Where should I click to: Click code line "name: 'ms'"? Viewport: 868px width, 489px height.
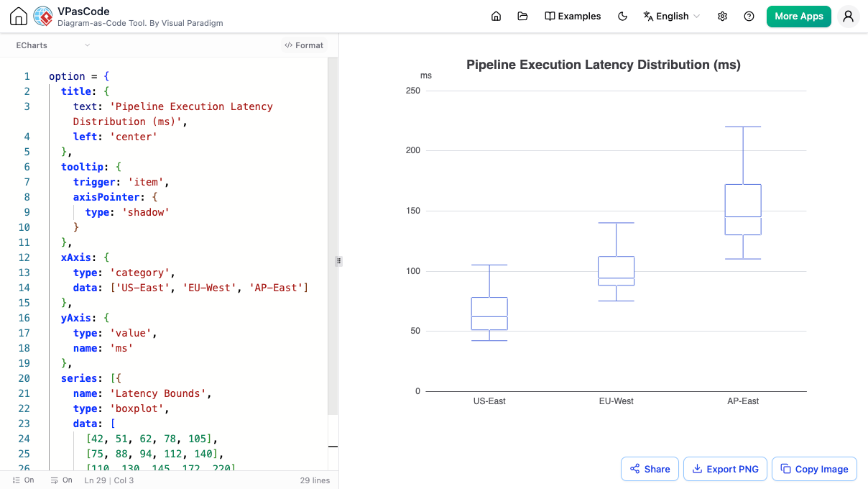pyautogui.click(x=103, y=348)
